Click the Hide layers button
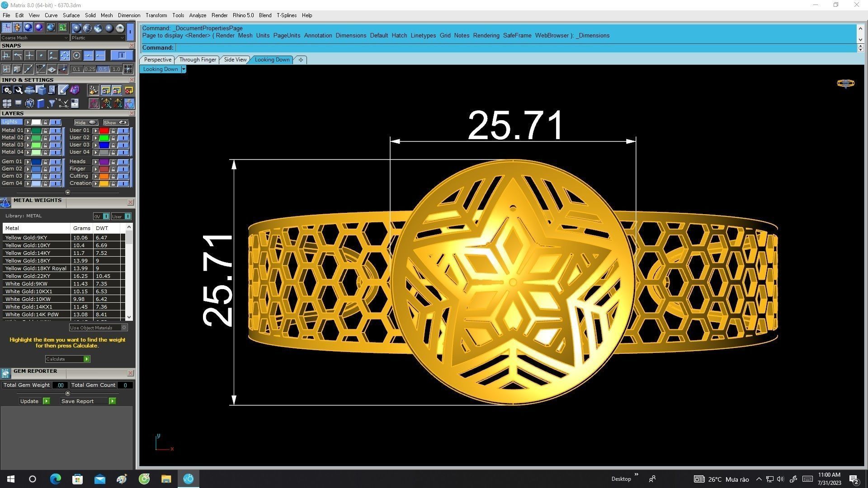The image size is (868, 488). coord(86,122)
